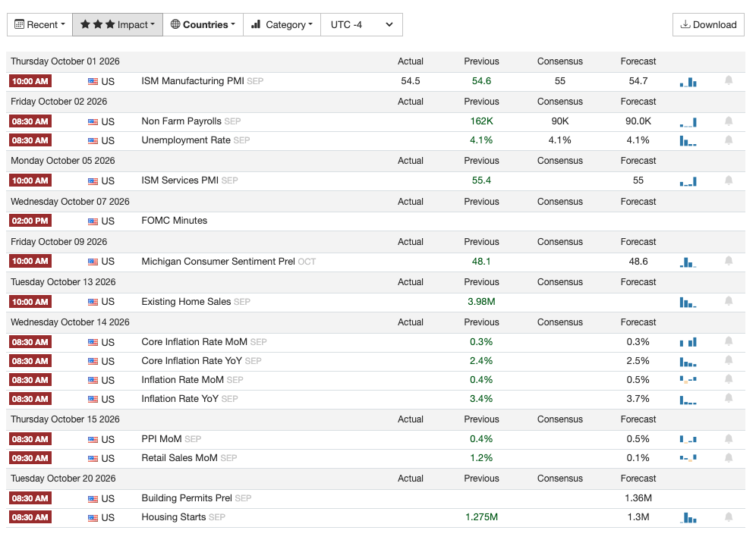
Task: Open the FOMC Minutes event
Action: [x=174, y=221]
